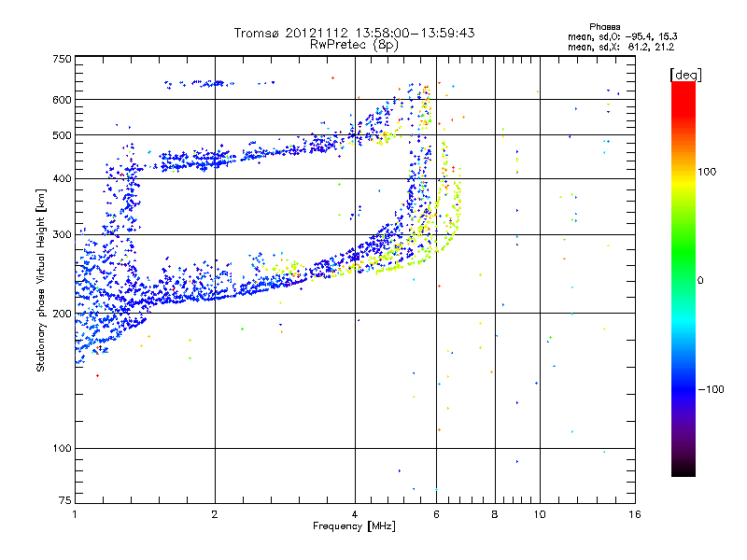The image size is (747, 560).
Task: Click the "mean, sd,X: 81.2, 21.2" line
Action: [620, 47]
